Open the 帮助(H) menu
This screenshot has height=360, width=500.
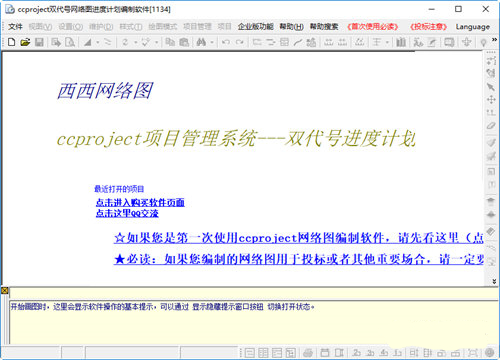coord(292,27)
